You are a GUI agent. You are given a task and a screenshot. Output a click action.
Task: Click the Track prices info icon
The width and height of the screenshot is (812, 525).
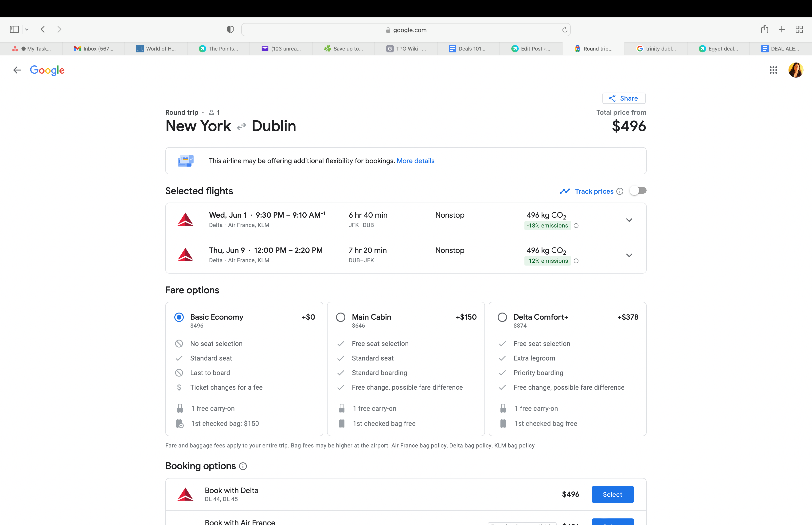tap(620, 191)
